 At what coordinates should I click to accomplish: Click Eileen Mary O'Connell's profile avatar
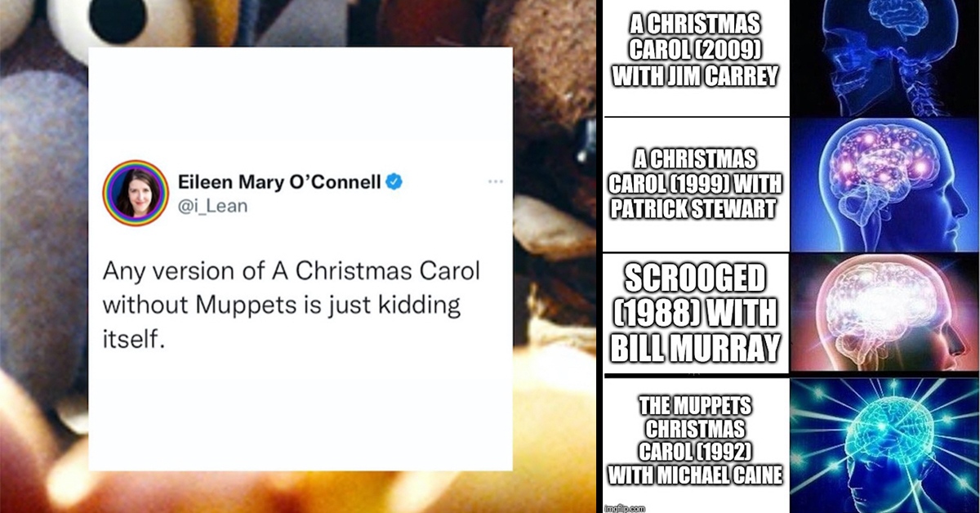[135, 193]
